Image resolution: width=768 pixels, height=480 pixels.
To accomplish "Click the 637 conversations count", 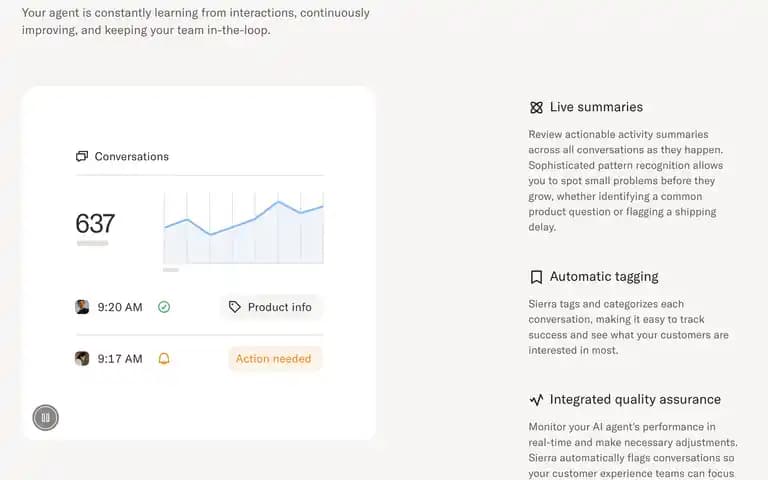I will click(x=95, y=223).
